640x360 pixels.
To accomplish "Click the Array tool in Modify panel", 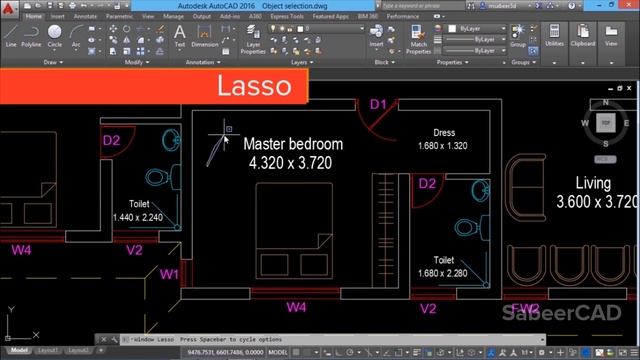I will coord(140,51).
